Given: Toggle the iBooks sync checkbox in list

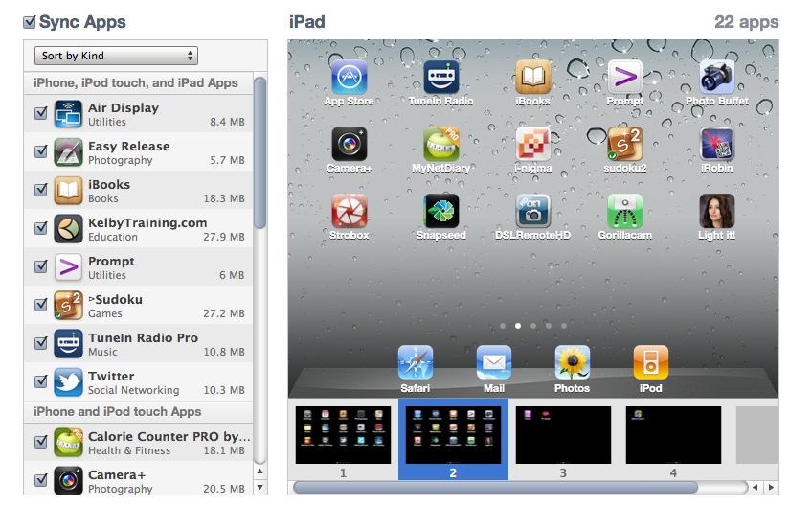Looking at the screenshot, I should pos(41,190).
